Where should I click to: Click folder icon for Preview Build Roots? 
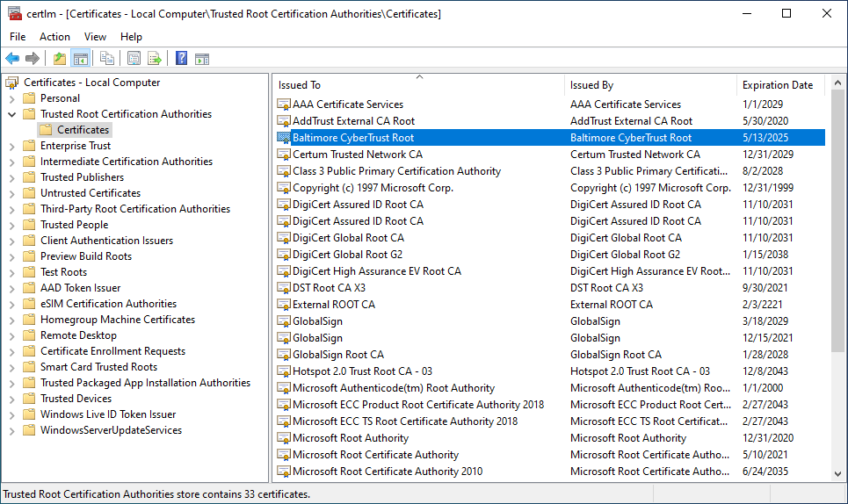pyautogui.click(x=29, y=256)
